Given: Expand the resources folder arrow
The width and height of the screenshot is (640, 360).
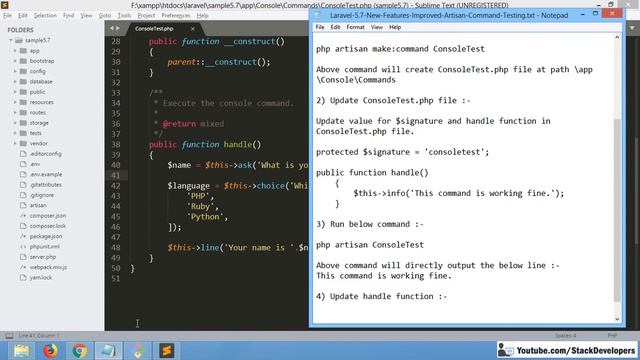Looking at the screenshot, I should pyautogui.click(x=15, y=102).
